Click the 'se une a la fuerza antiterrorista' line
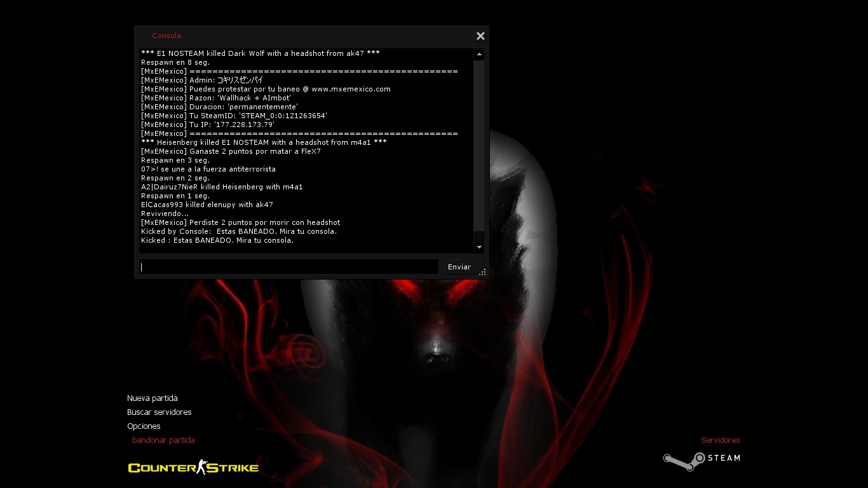This screenshot has height=488, width=868. (208, 169)
